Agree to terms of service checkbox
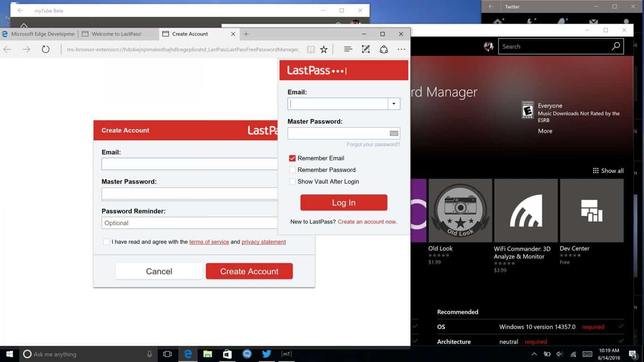644x362 pixels. (x=106, y=242)
